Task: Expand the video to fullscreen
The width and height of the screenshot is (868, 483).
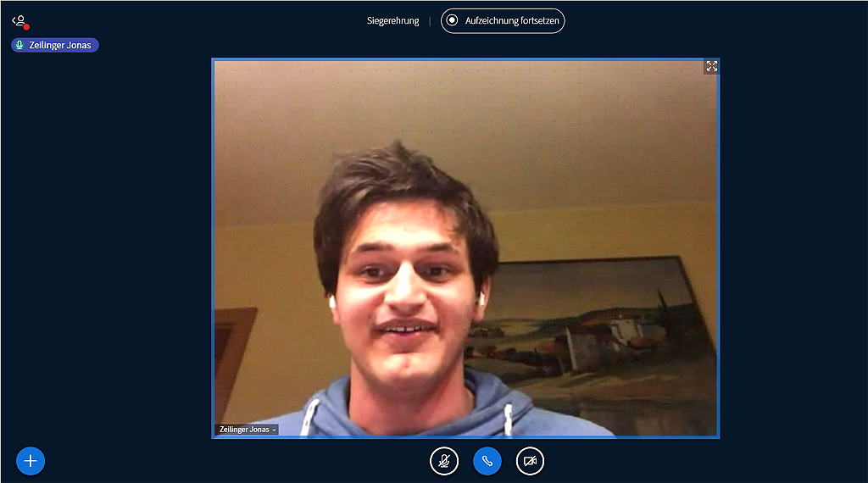Action: tap(711, 66)
